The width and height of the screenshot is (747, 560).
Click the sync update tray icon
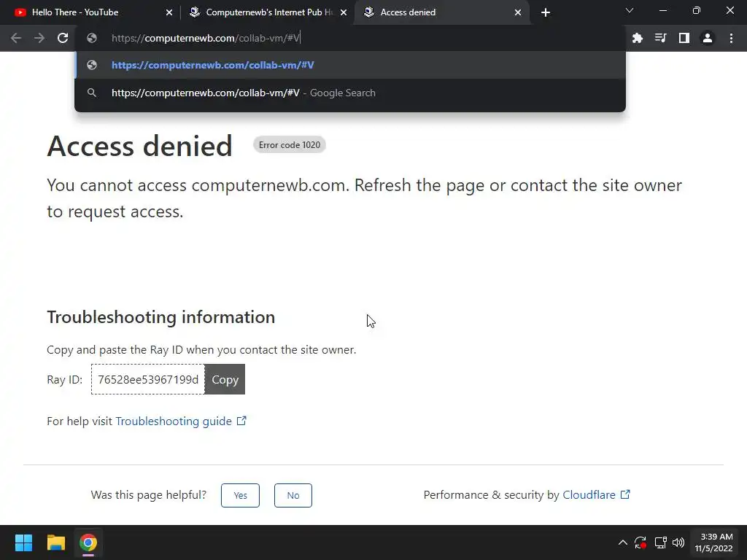pyautogui.click(x=640, y=542)
